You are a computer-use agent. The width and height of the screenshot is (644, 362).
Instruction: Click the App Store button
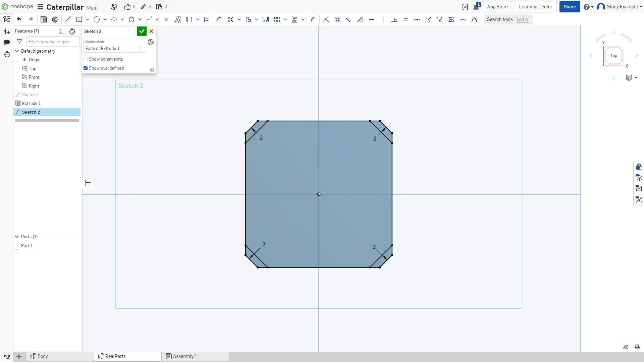[x=497, y=7]
